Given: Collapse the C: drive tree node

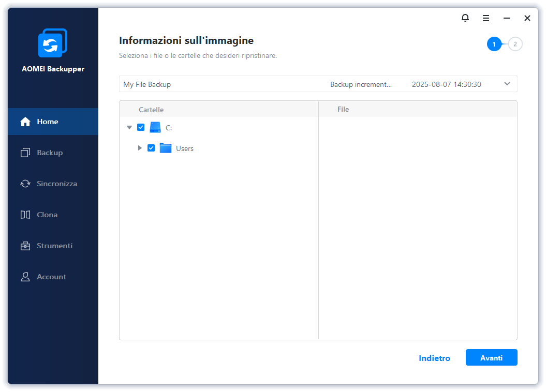Looking at the screenshot, I should click(129, 127).
